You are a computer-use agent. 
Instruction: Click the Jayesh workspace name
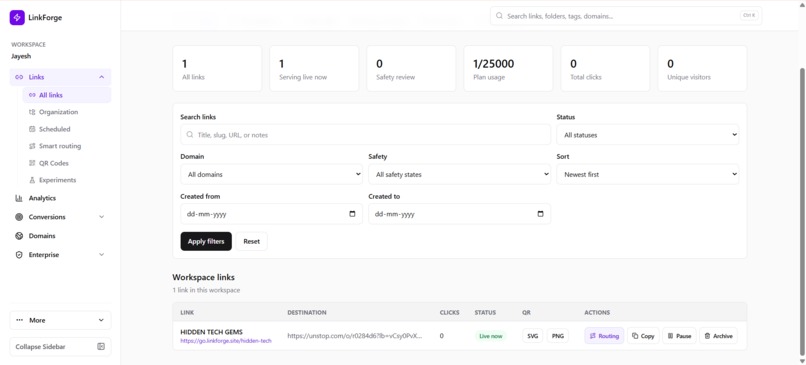pos(21,57)
